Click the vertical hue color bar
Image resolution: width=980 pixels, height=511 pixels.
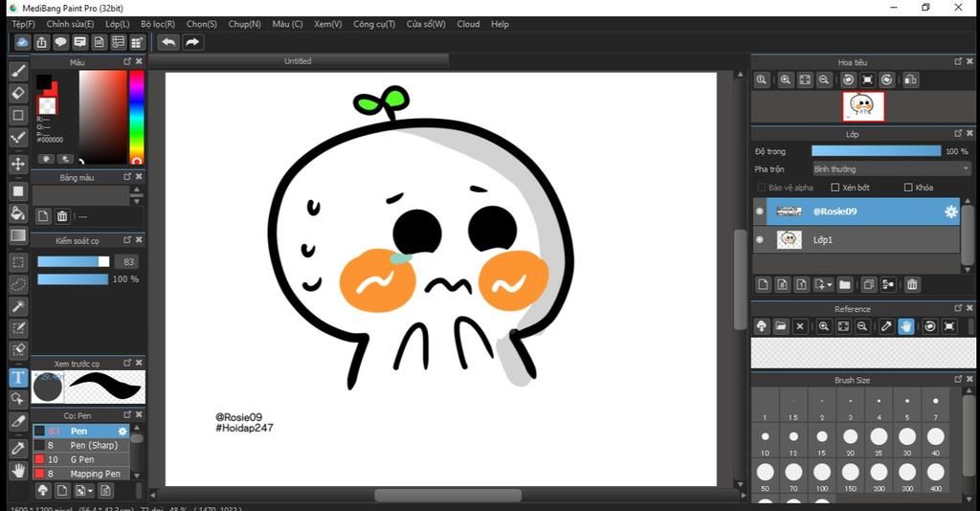pos(136,117)
